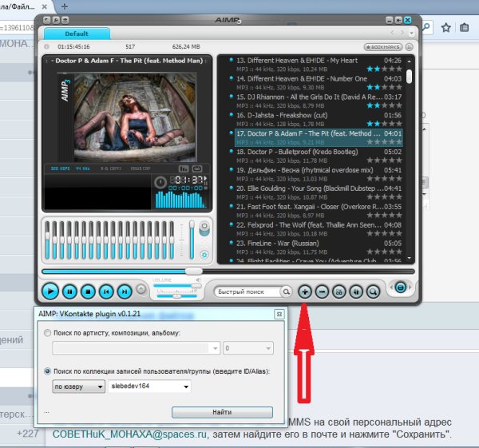
Task: Click the first equalizer band slider
Action: (x=47, y=240)
